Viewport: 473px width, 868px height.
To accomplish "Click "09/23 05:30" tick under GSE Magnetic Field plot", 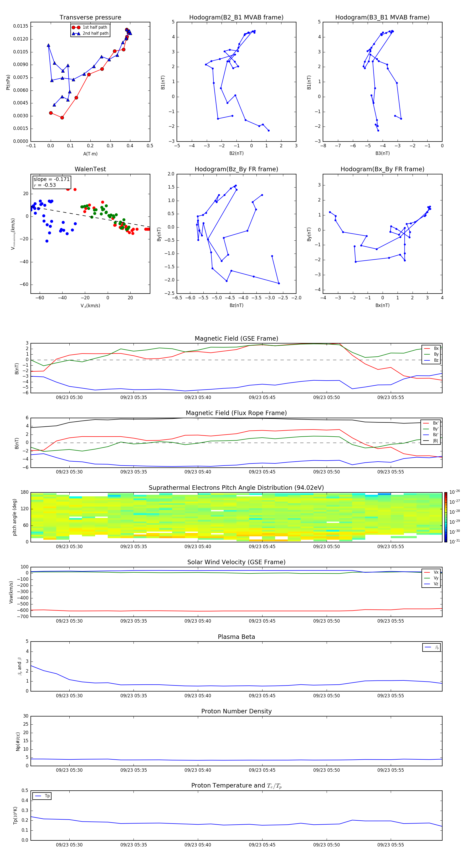I will click(69, 398).
